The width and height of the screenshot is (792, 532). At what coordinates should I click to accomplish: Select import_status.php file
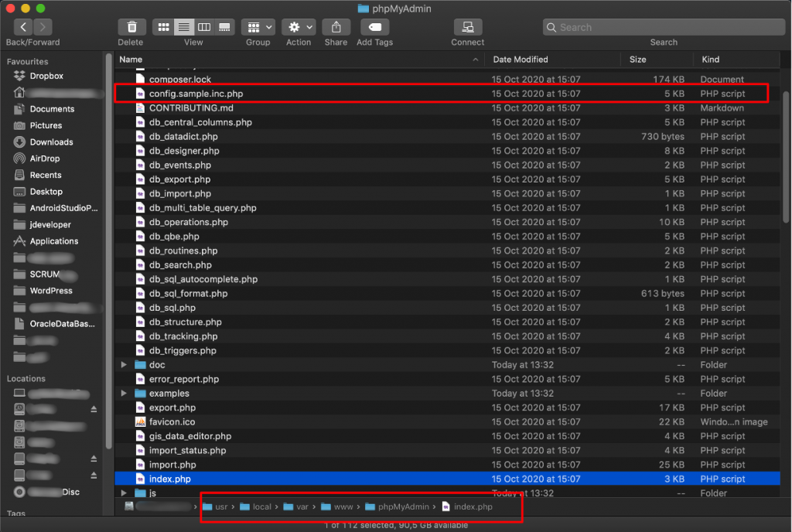coord(448,450)
